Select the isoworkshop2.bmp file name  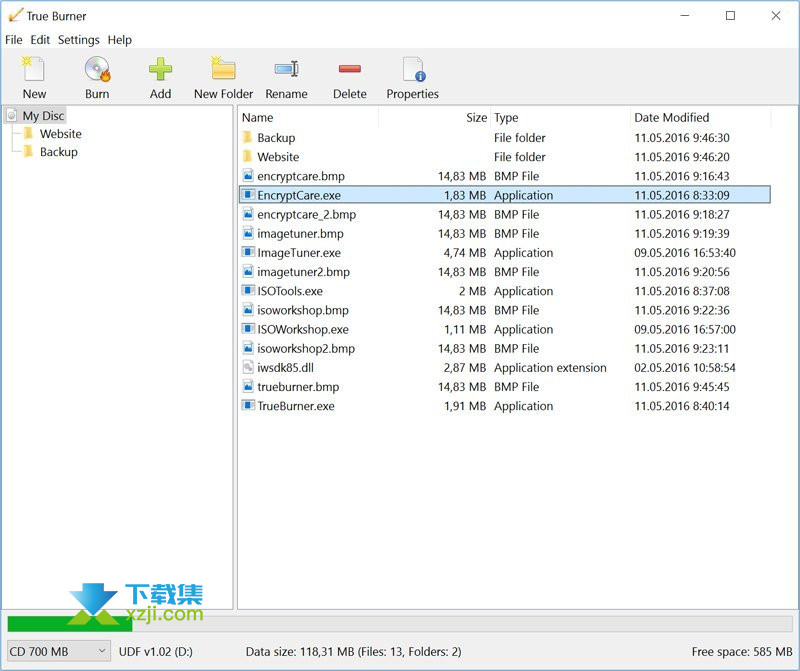306,349
